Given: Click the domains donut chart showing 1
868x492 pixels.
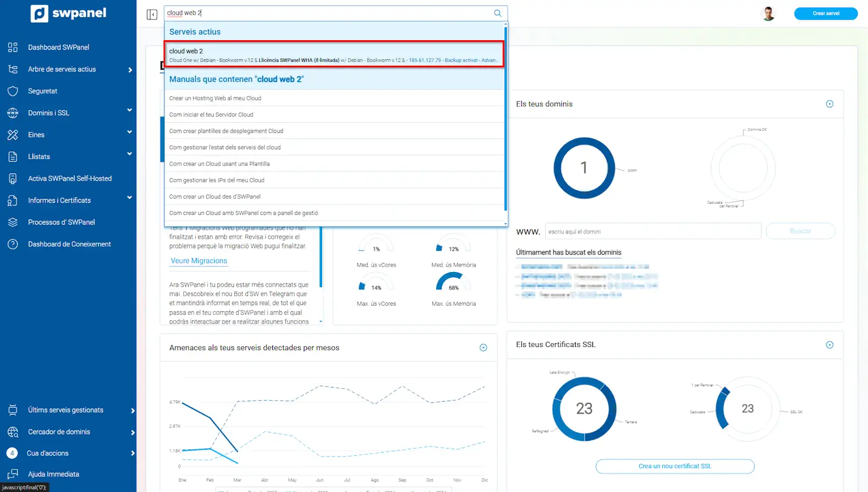Looking at the screenshot, I should (x=584, y=168).
